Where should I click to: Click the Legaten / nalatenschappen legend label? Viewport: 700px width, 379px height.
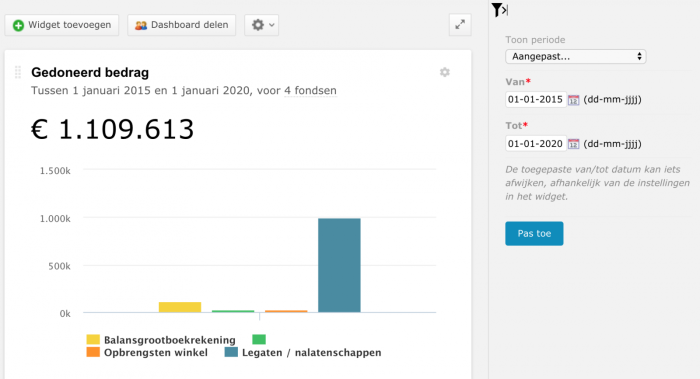[x=312, y=353]
